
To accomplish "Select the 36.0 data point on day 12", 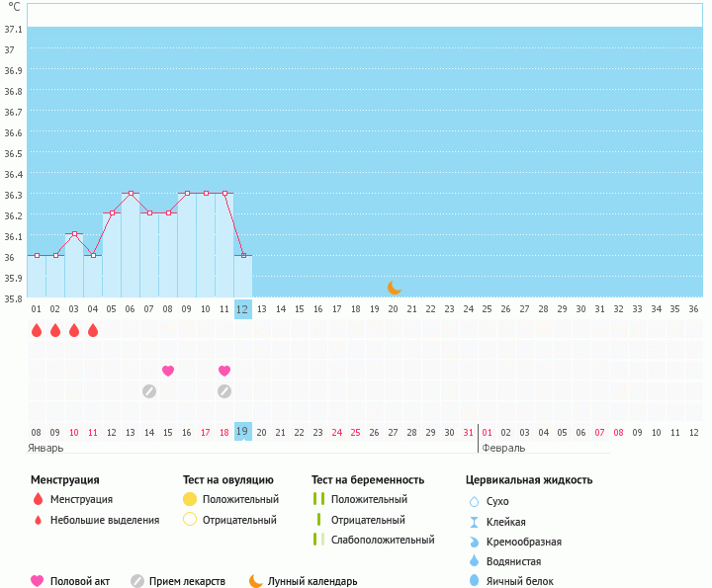I will (x=243, y=255).
